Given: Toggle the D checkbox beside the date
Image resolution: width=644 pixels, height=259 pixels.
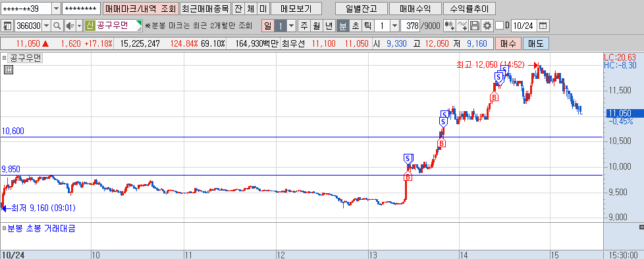Looking at the screenshot, I should click(499, 26).
